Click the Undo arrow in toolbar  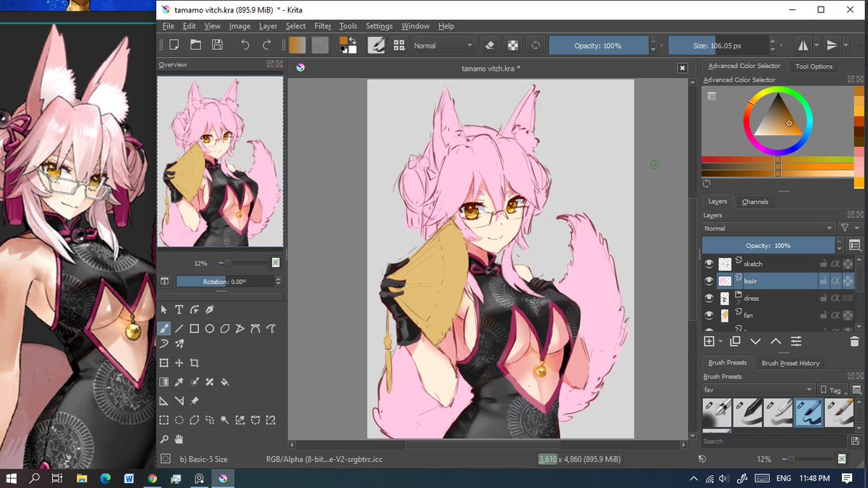[245, 45]
